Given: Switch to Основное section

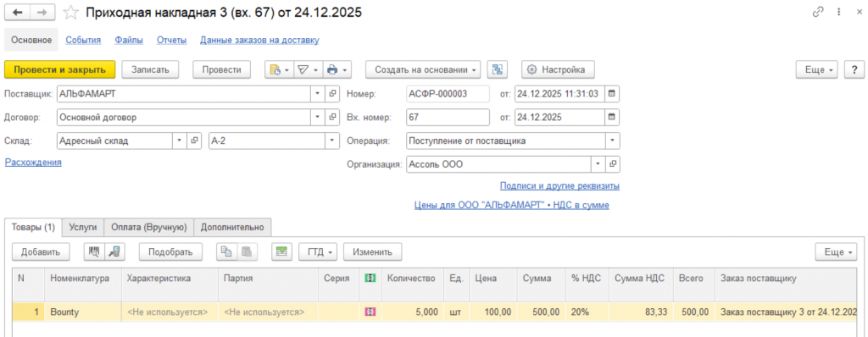Looking at the screenshot, I should (31, 40).
